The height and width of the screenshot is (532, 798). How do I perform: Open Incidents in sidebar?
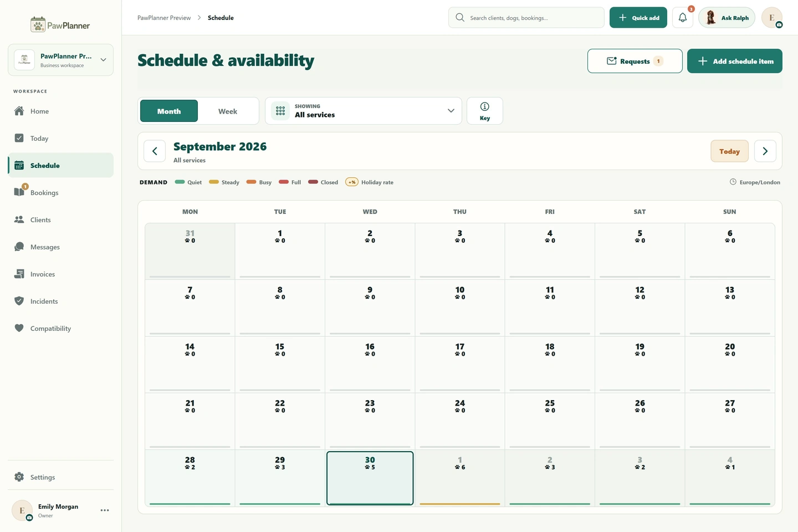[60, 301]
